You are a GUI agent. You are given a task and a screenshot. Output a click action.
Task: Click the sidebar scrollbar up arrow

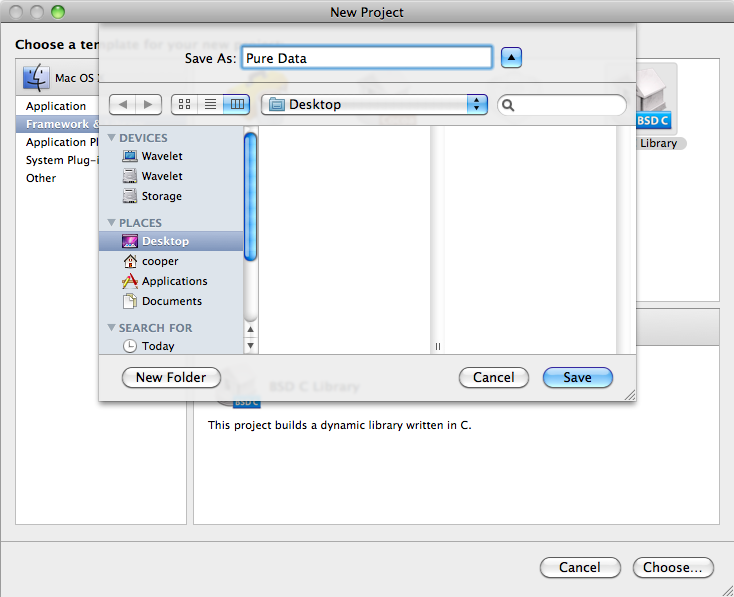(250, 330)
